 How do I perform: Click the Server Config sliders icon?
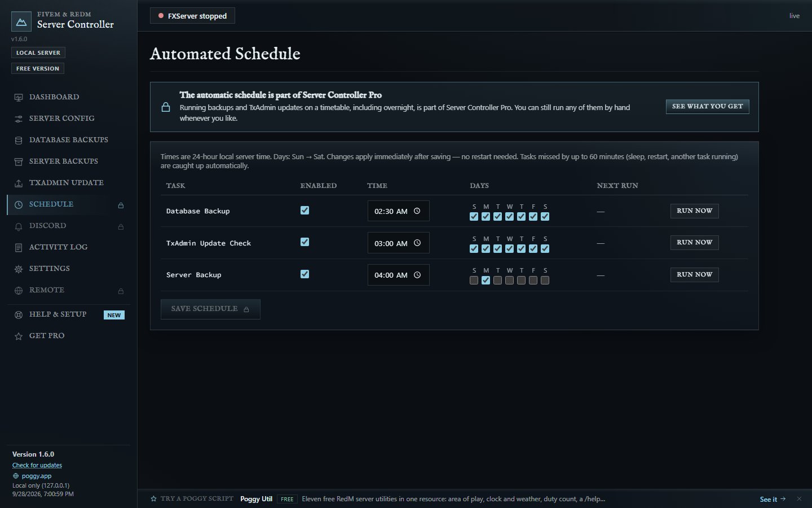19,119
